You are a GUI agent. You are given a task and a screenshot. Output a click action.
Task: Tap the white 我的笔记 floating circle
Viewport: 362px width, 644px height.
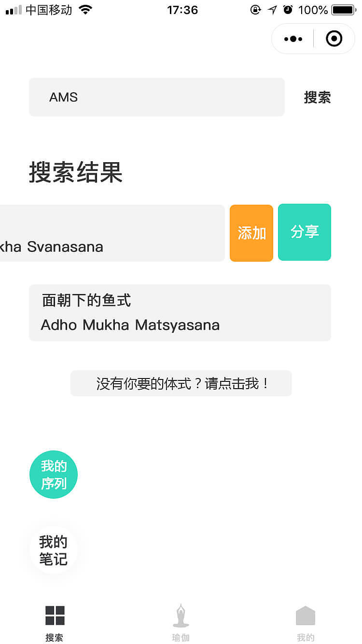click(x=53, y=549)
